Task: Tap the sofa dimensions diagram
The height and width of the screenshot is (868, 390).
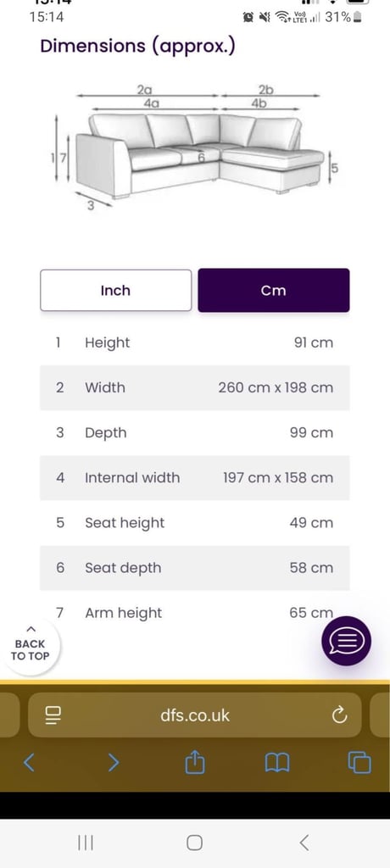Action: pos(195,147)
